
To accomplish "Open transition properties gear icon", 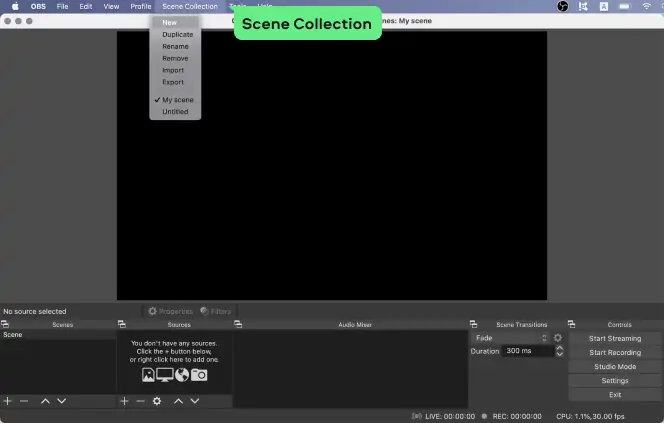I will [558, 338].
